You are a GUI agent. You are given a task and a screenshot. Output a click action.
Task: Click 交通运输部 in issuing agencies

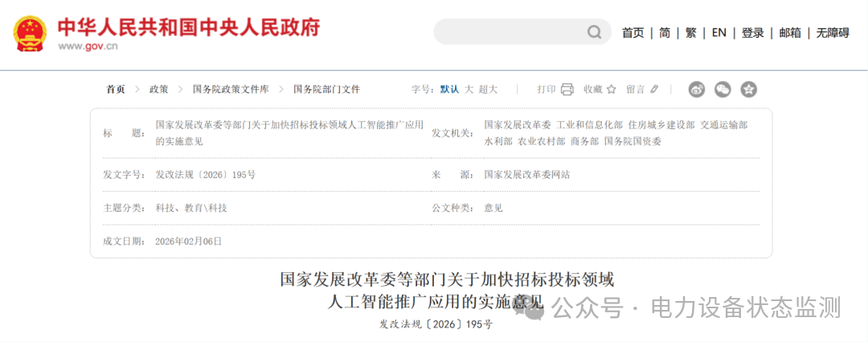tap(724, 125)
